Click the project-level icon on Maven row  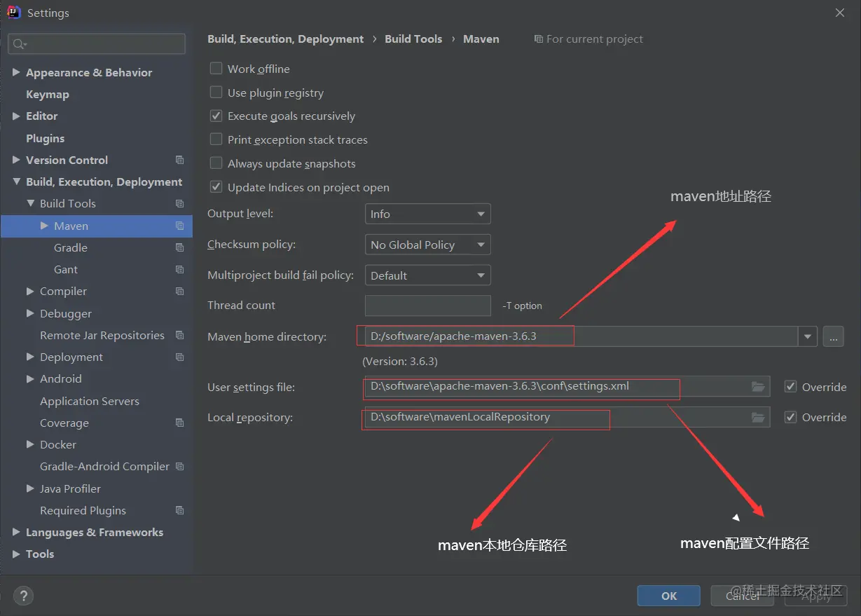tap(180, 226)
